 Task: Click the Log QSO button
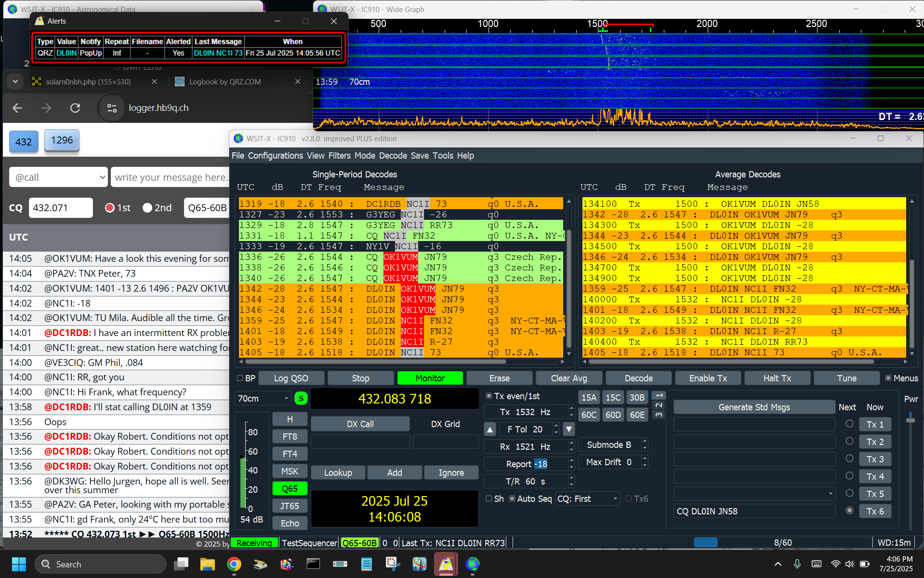click(x=291, y=378)
